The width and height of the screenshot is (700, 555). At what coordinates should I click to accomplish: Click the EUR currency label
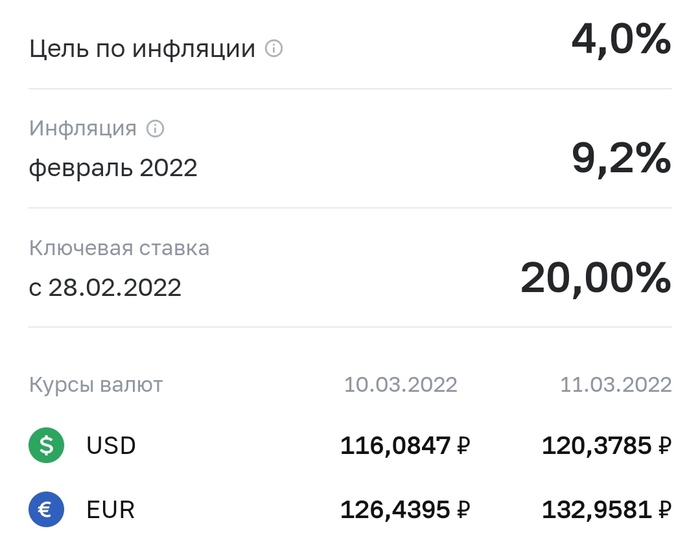pyautogui.click(x=110, y=510)
